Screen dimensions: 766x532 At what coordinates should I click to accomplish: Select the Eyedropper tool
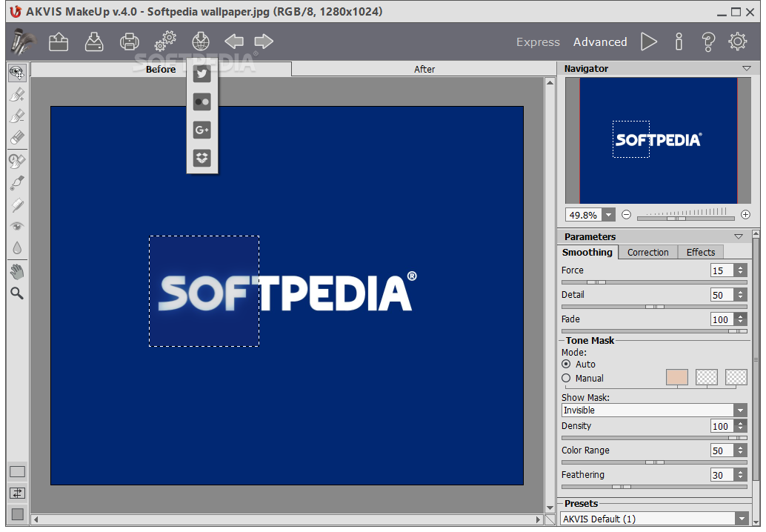[x=17, y=183]
